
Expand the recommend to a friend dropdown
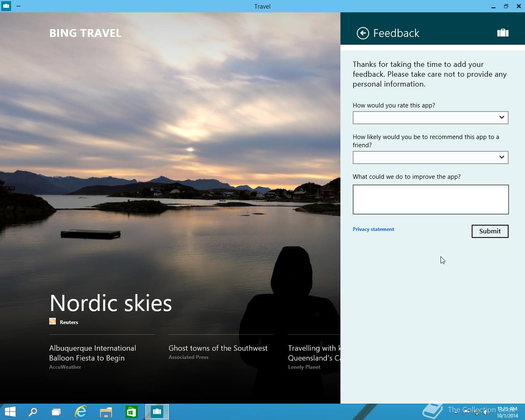pyautogui.click(x=431, y=157)
